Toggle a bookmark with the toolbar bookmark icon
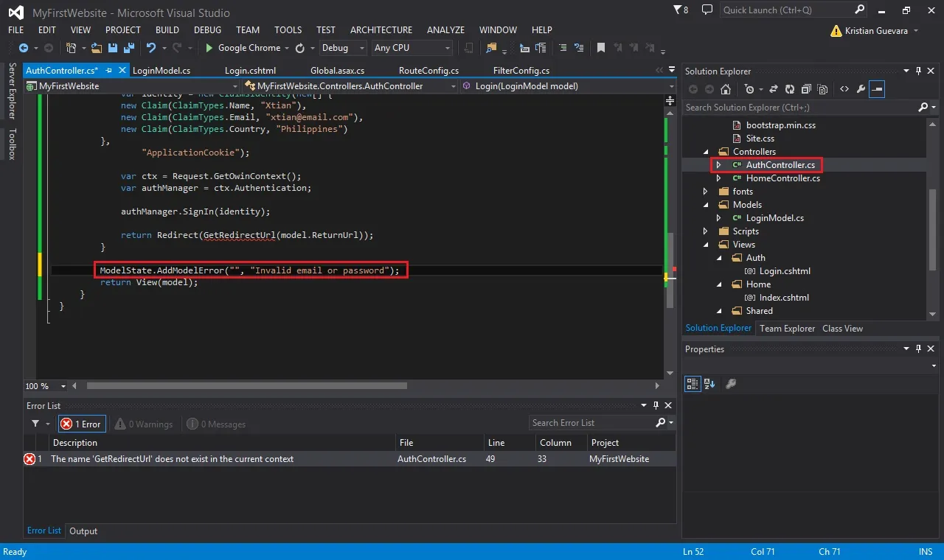 (x=601, y=48)
